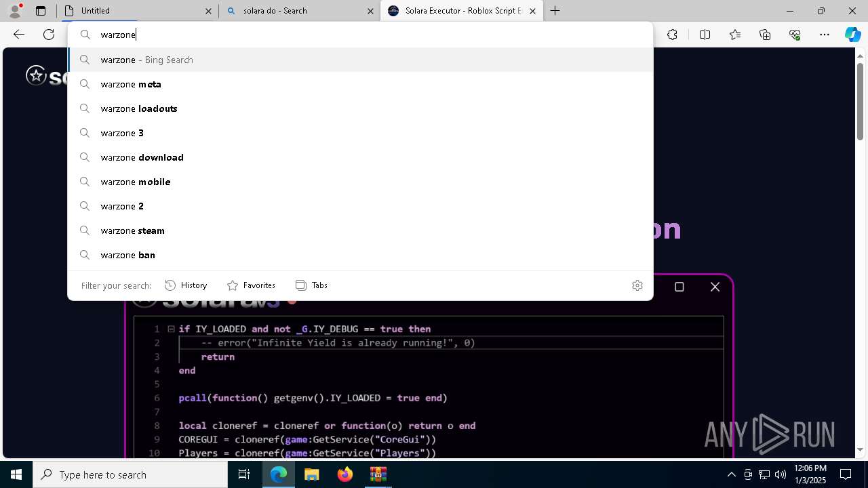Collapse code fold at line 1

point(171,329)
